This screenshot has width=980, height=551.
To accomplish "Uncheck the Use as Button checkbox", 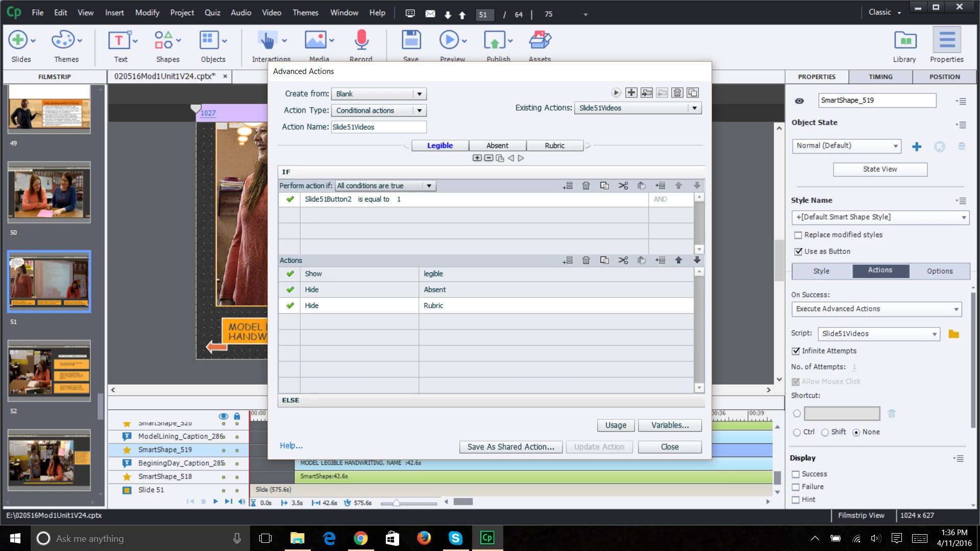I will [798, 252].
